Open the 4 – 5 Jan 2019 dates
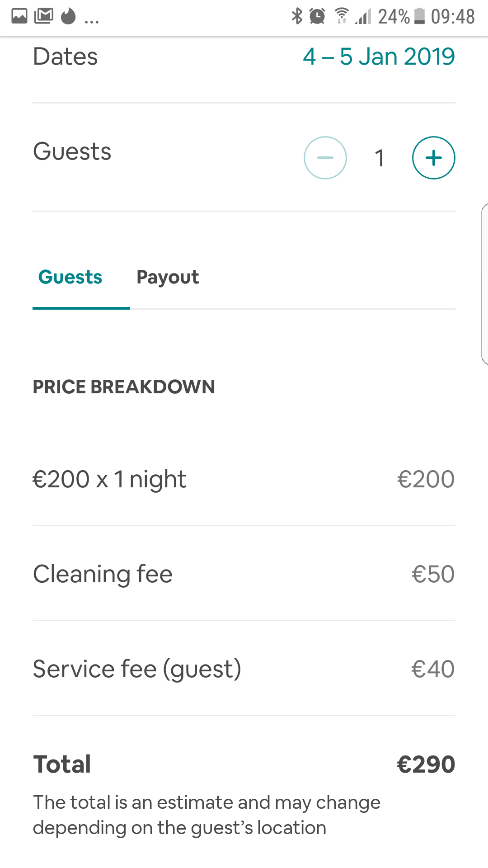Image resolution: width=488 pixels, height=868 pixels. click(379, 57)
